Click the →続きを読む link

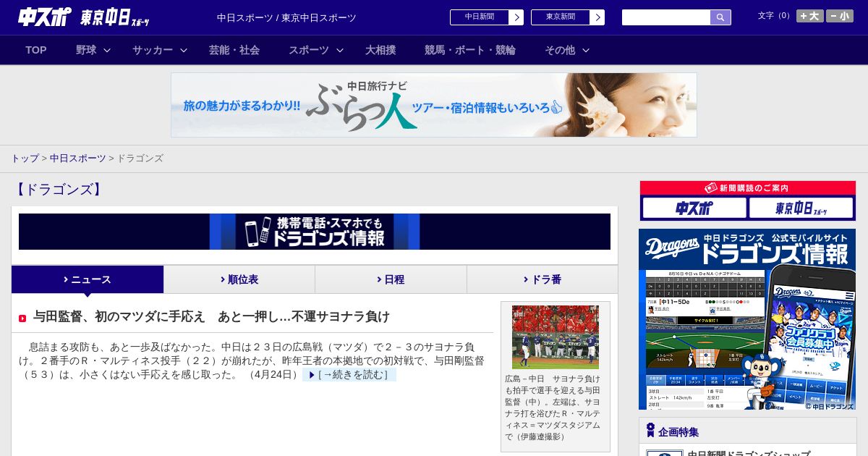(349, 375)
